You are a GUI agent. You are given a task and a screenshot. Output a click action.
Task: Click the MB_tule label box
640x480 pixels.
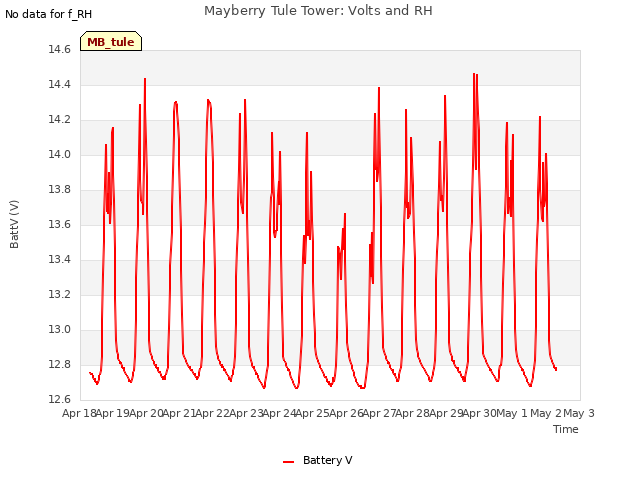[111, 41]
